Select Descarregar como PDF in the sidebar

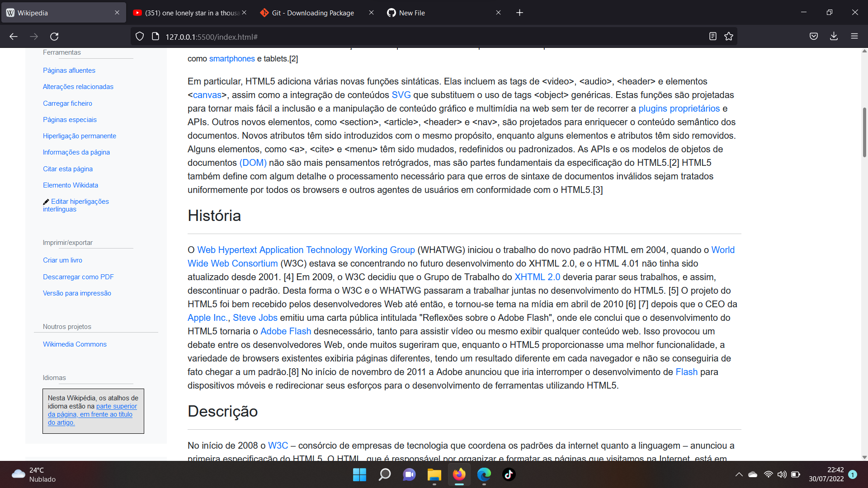point(78,277)
